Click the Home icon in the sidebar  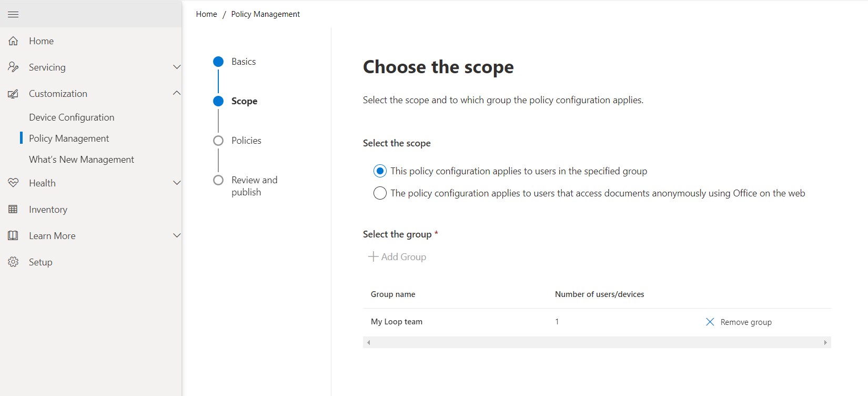click(x=13, y=41)
